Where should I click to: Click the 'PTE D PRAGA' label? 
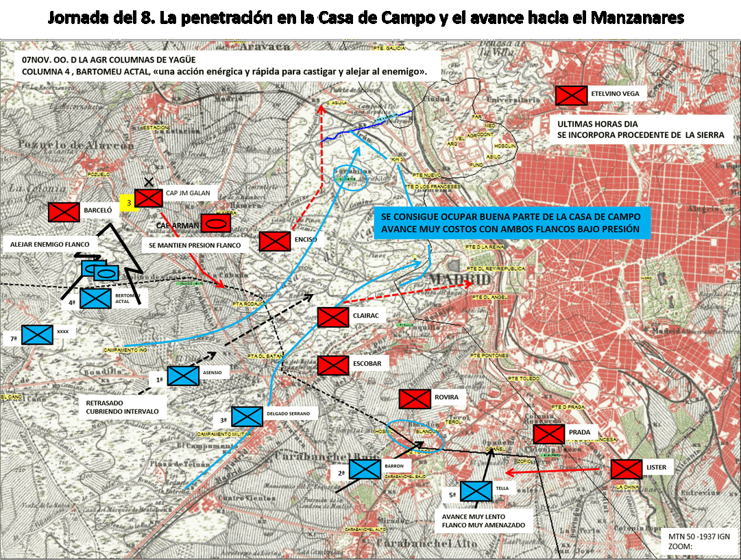[x=568, y=407]
